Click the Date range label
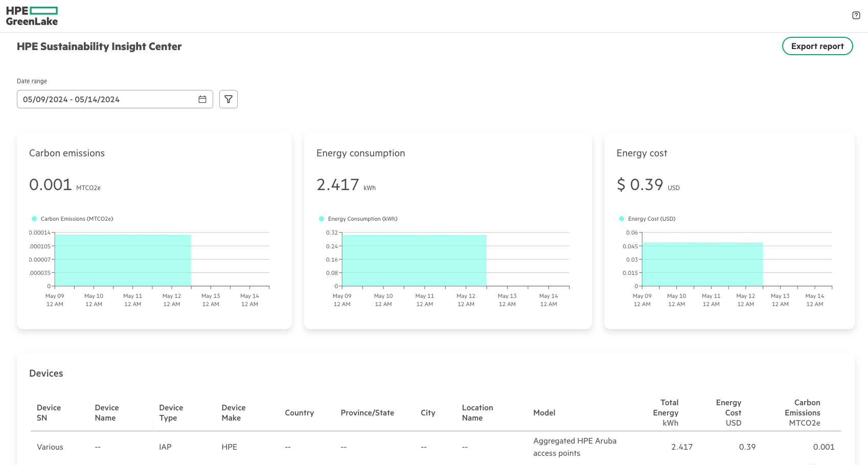868x465 pixels. 32,81
